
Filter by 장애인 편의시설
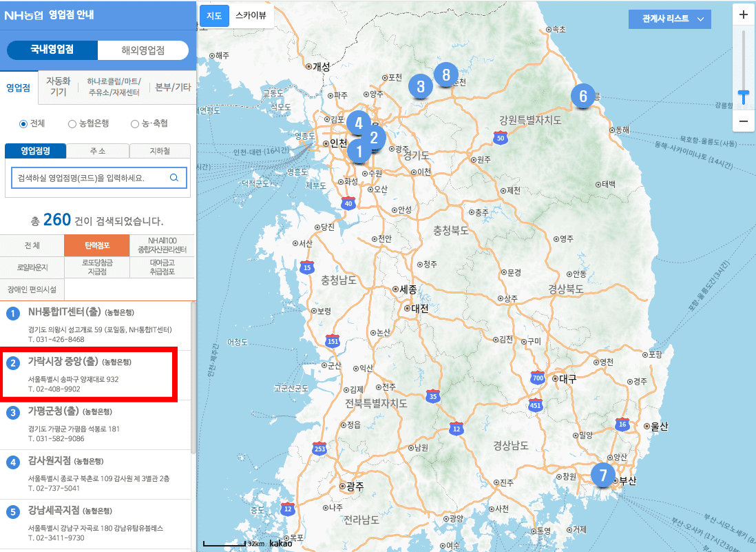click(x=32, y=289)
